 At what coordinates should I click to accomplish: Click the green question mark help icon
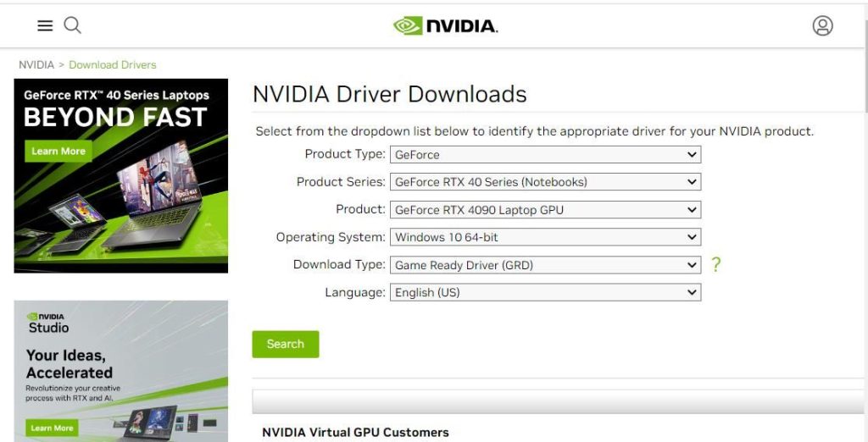tap(716, 265)
